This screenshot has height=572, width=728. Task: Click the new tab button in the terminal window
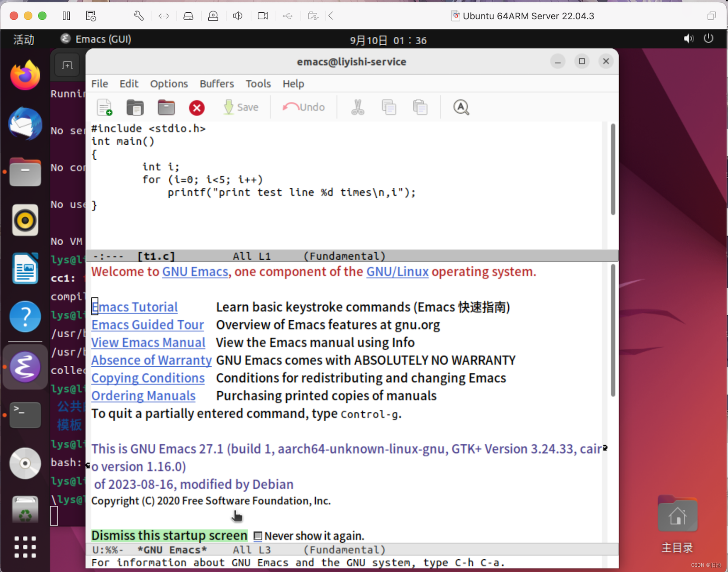(x=67, y=65)
